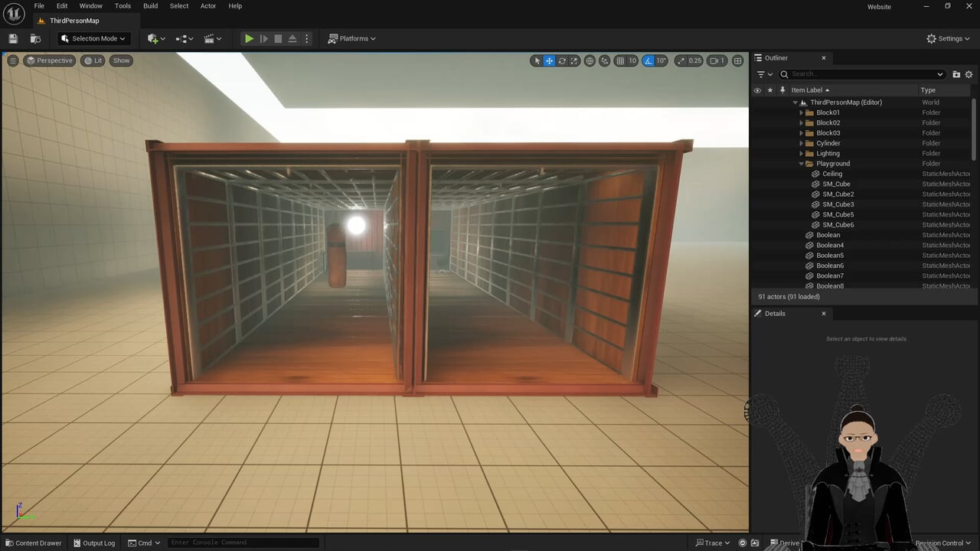The height and width of the screenshot is (551, 980).
Task: Expand the Block01 folder
Action: coord(801,112)
